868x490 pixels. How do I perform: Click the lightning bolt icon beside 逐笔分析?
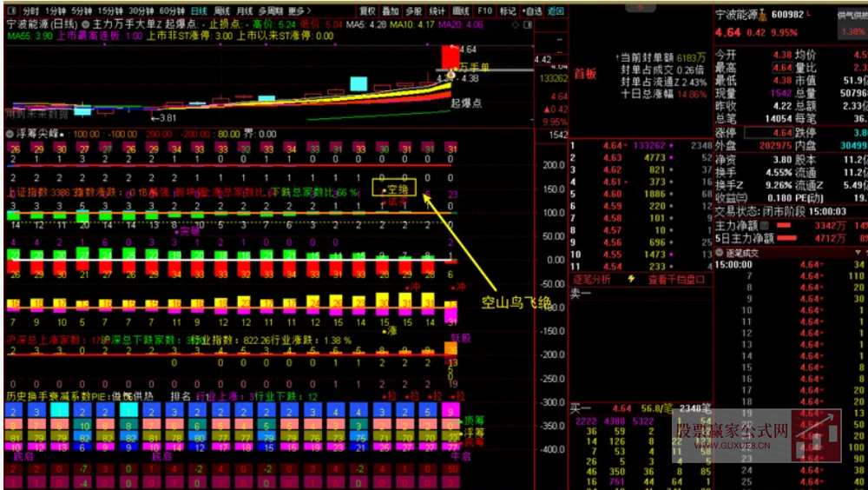[x=630, y=280]
